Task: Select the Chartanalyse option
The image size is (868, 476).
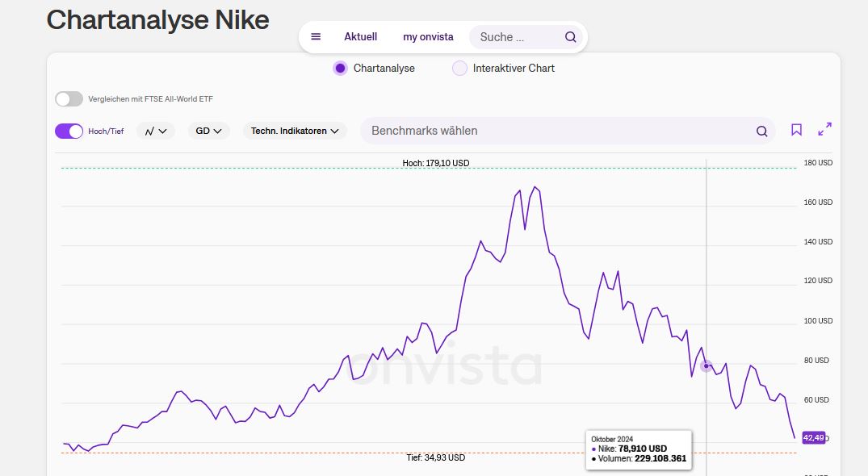Action: (x=340, y=69)
